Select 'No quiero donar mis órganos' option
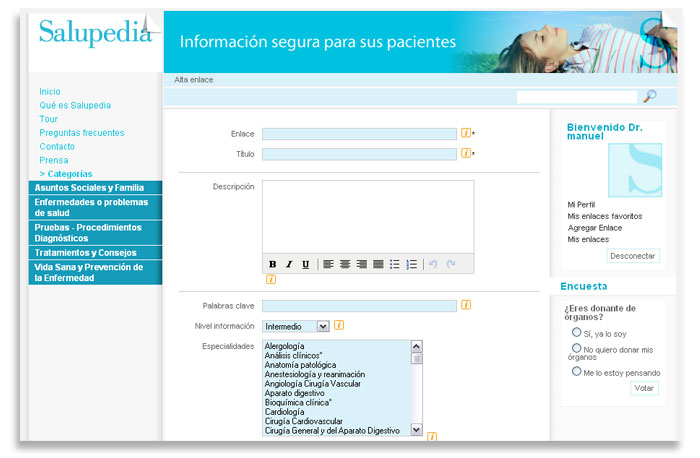 576,348
